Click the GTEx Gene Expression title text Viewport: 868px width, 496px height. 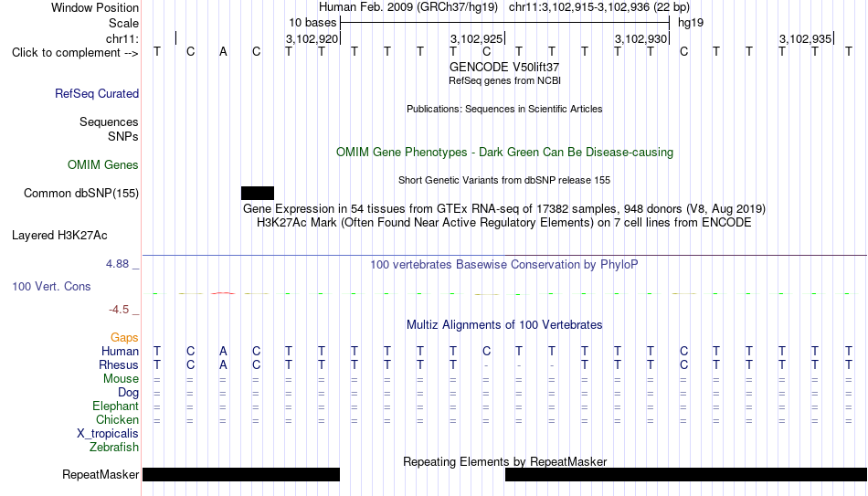504,208
